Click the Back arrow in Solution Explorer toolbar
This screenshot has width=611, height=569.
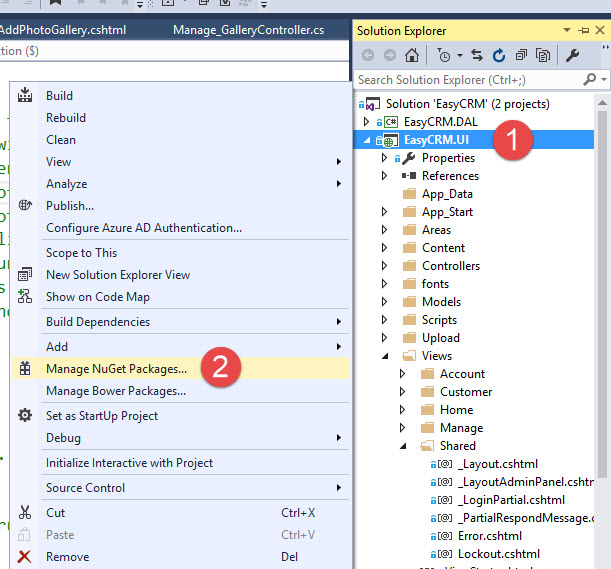368,55
